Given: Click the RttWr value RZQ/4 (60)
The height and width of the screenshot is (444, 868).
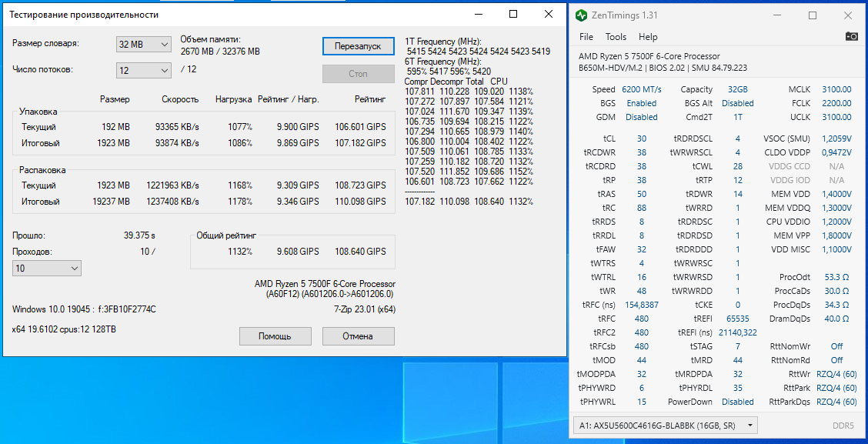Looking at the screenshot, I should coord(836,374).
